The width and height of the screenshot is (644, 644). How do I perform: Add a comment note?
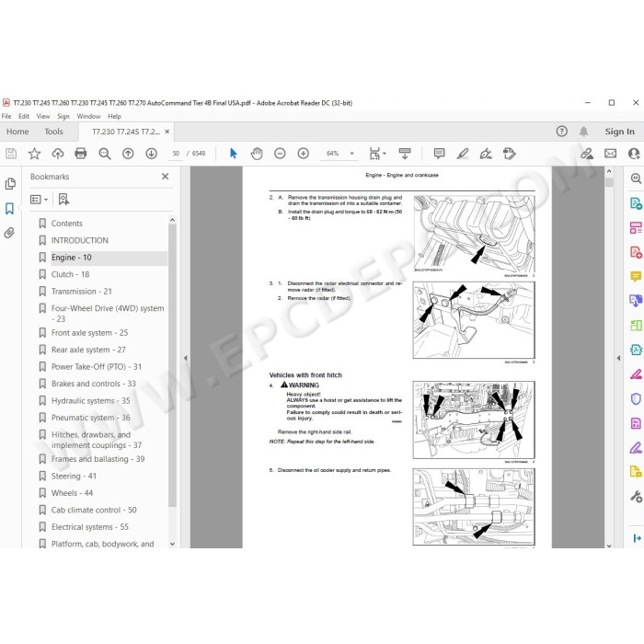[x=439, y=154]
